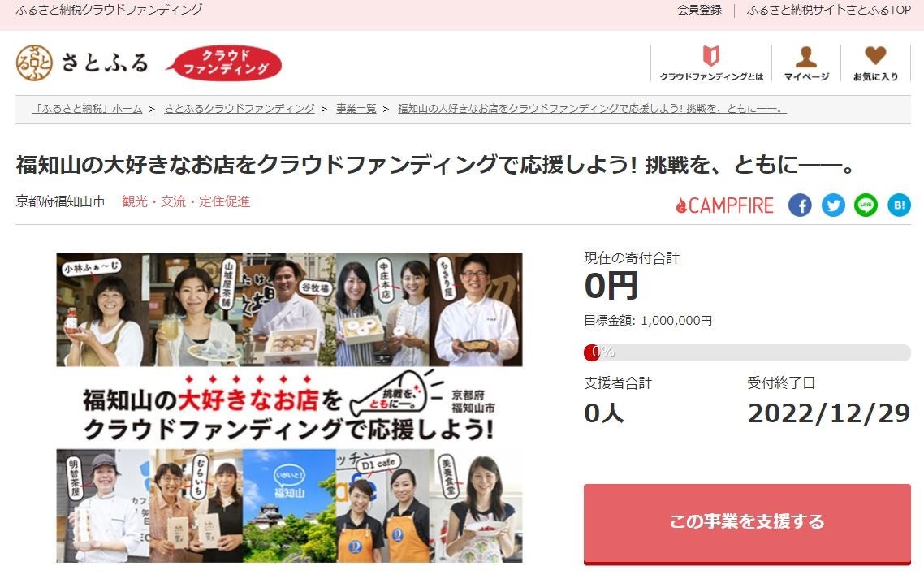Open the クラウドファンディングとは guide icon
Screen dimensions: 924x579
[711, 56]
